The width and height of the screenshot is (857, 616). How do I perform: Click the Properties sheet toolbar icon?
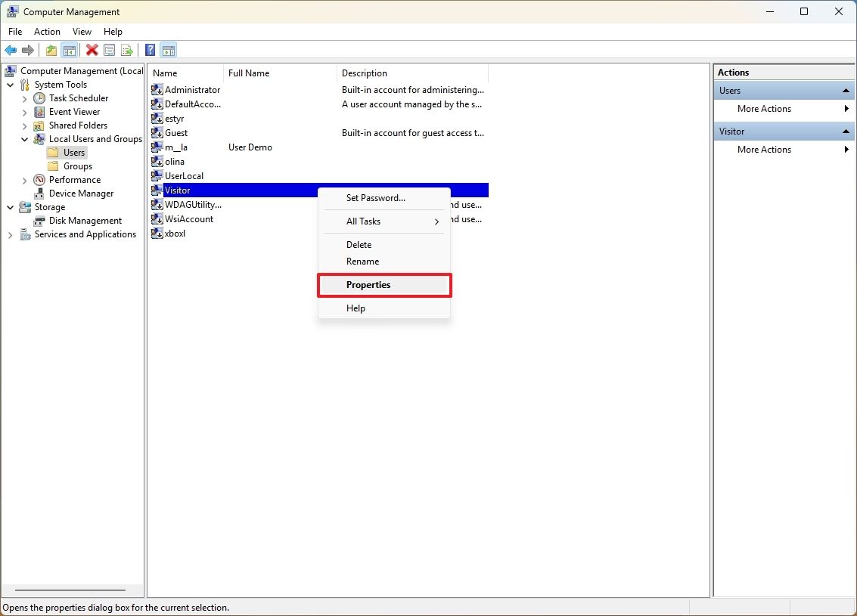point(110,50)
